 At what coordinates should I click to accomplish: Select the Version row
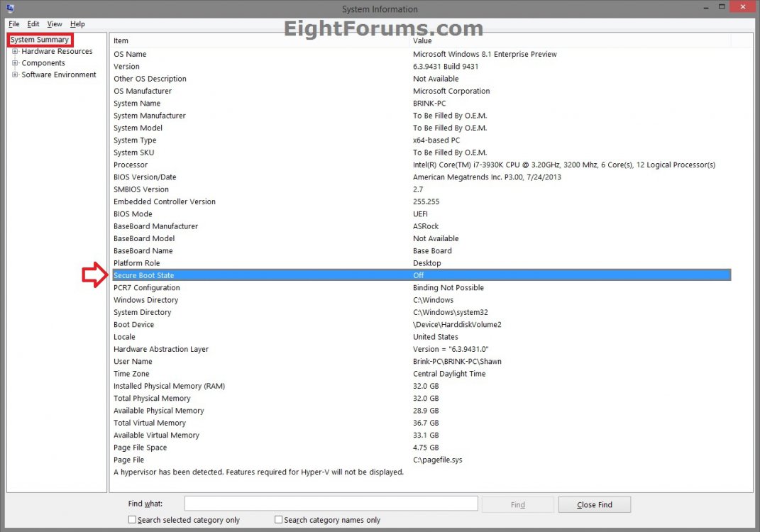point(422,67)
